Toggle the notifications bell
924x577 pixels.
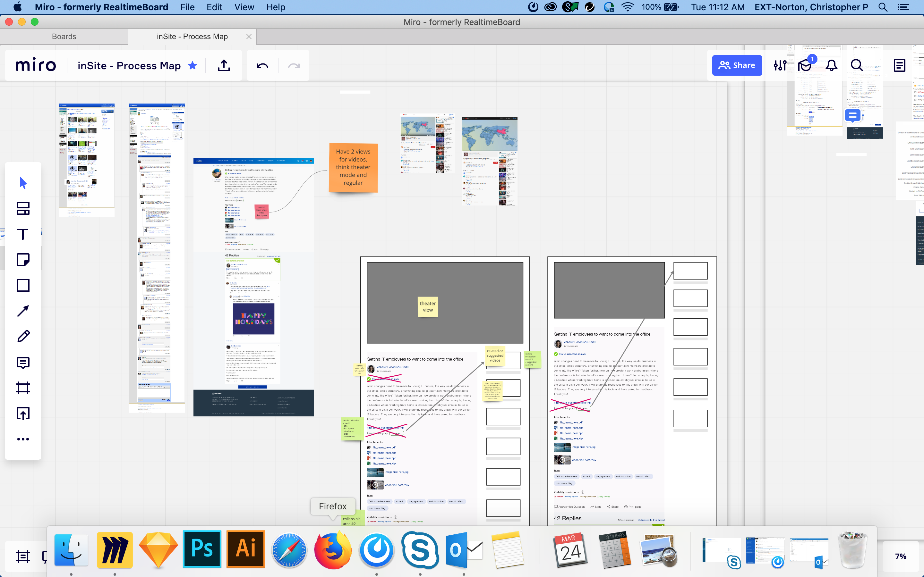tap(831, 65)
